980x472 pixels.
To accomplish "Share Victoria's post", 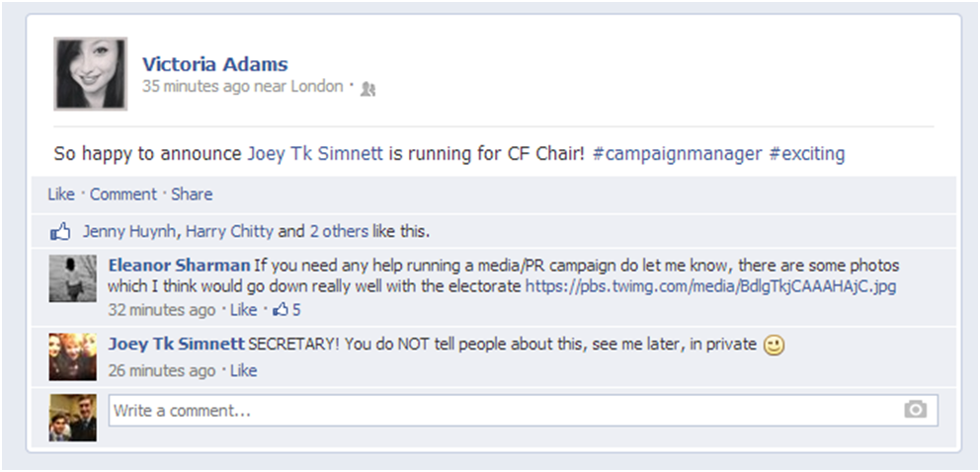I will click(x=192, y=195).
